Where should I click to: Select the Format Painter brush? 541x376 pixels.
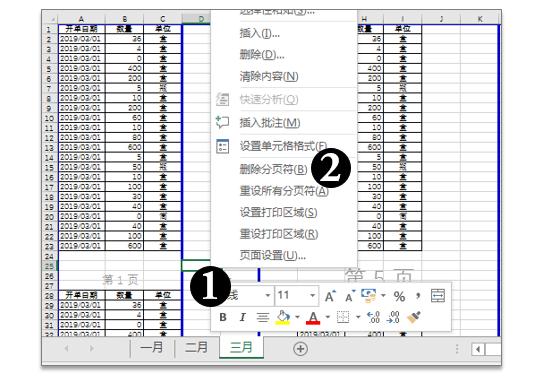click(413, 317)
